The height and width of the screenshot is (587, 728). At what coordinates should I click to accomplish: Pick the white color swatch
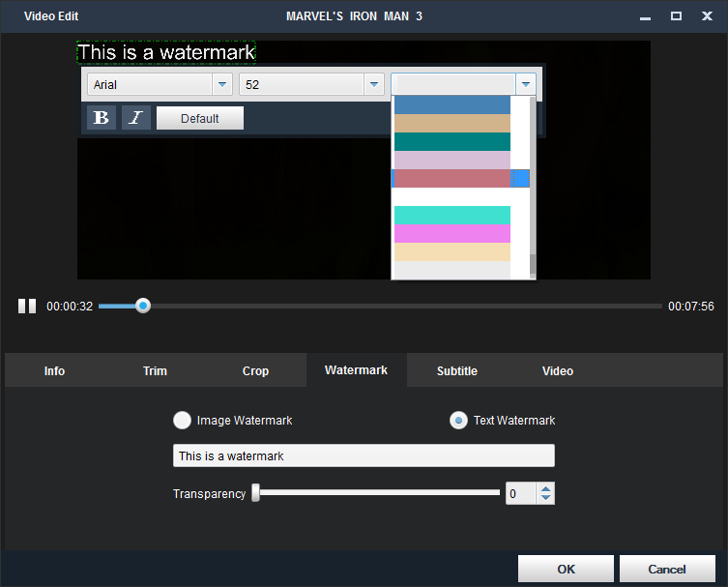(x=452, y=197)
